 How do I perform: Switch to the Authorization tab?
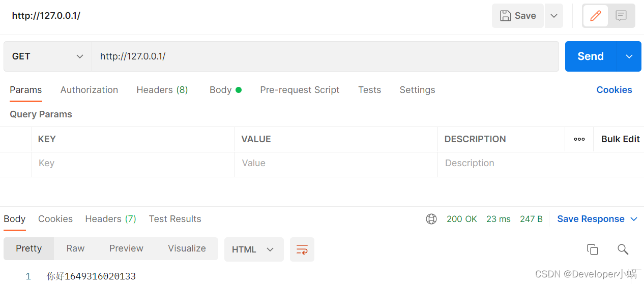click(x=89, y=90)
